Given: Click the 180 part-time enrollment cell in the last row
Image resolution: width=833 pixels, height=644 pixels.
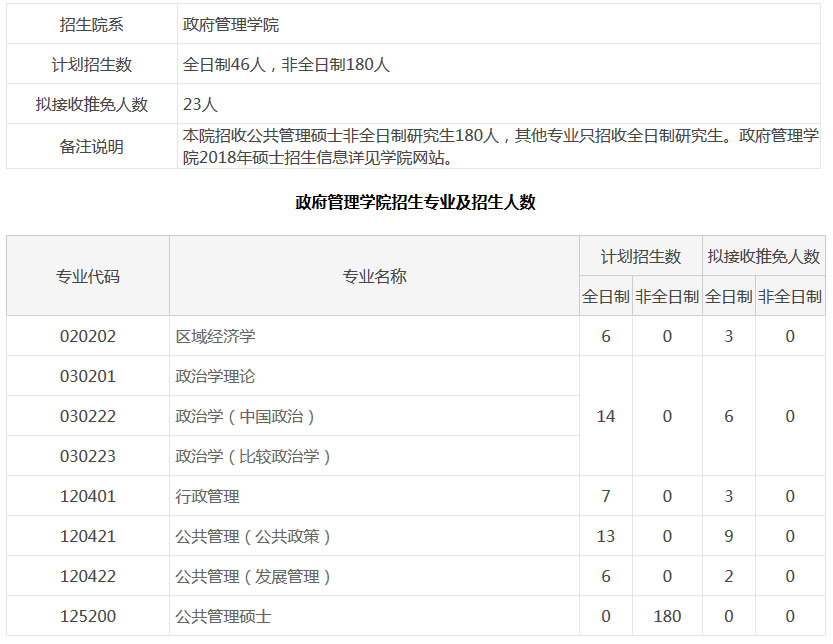Looking at the screenshot, I should [x=667, y=616].
